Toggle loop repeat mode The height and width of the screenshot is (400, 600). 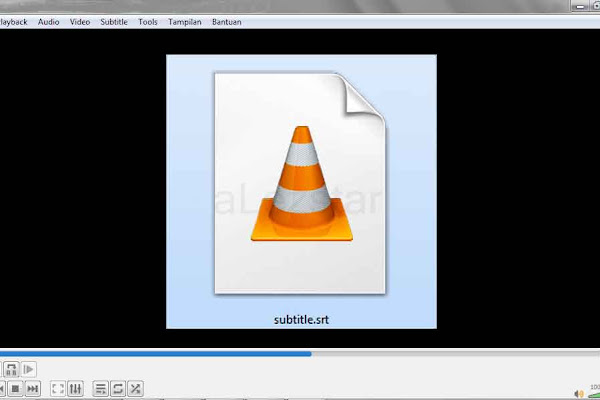[x=118, y=389]
